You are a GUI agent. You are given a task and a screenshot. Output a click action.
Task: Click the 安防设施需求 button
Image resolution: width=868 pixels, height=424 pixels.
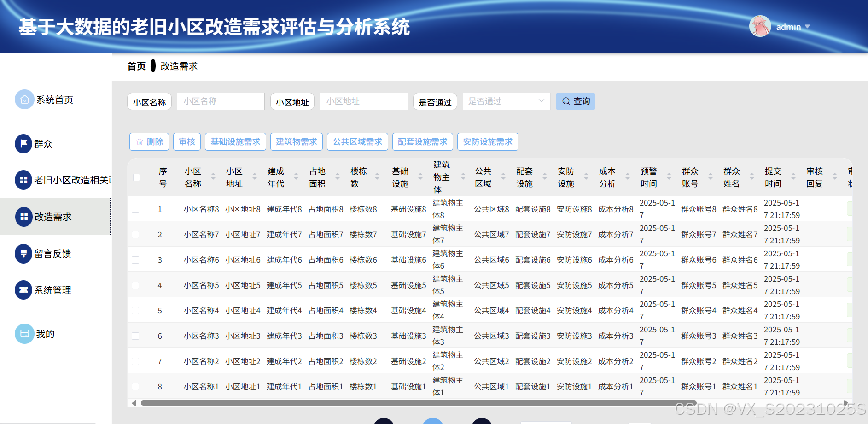pyautogui.click(x=488, y=142)
